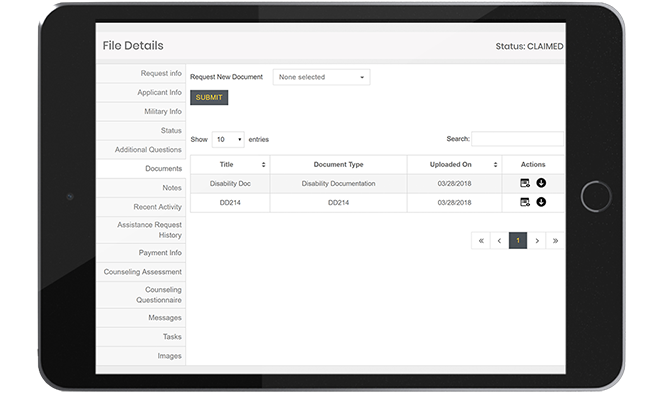Click 03/28/2018 date in DD214 row
This screenshot has height=394, width=664.
click(454, 203)
